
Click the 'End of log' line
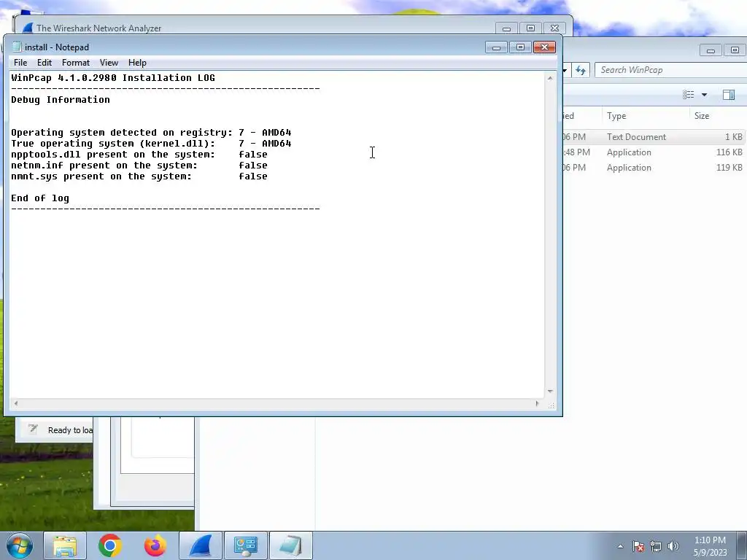(40, 198)
